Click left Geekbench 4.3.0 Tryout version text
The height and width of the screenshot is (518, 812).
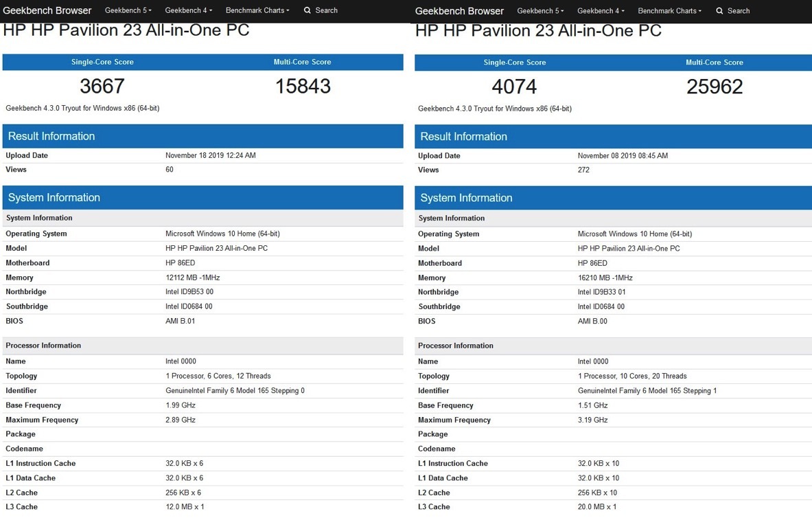(82, 109)
